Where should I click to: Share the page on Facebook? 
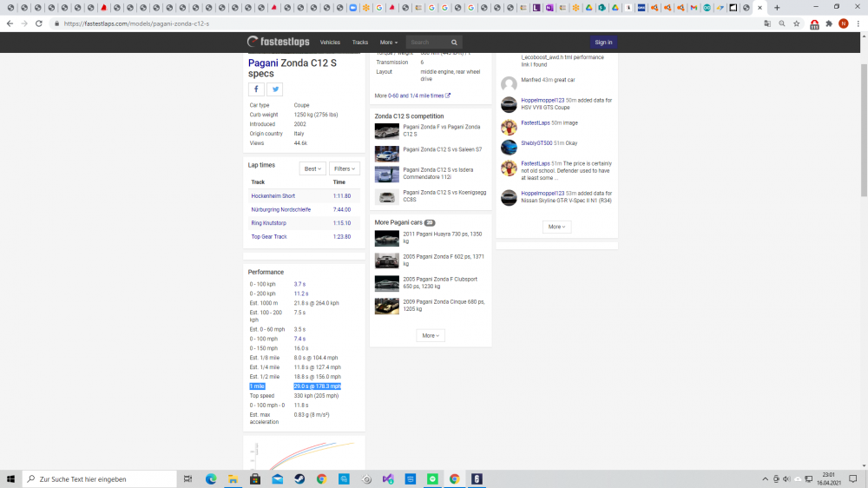[x=256, y=89]
